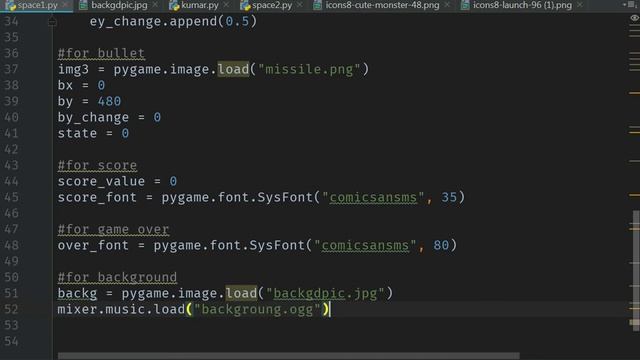This screenshot has height=360, width=640.
Task: Click the "missile.png" string
Action: 309,69
